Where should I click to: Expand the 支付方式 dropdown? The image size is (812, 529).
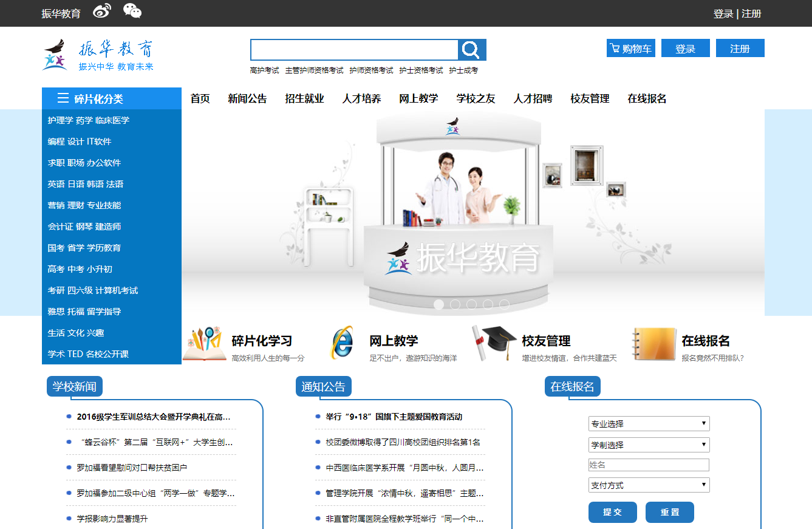click(649, 485)
